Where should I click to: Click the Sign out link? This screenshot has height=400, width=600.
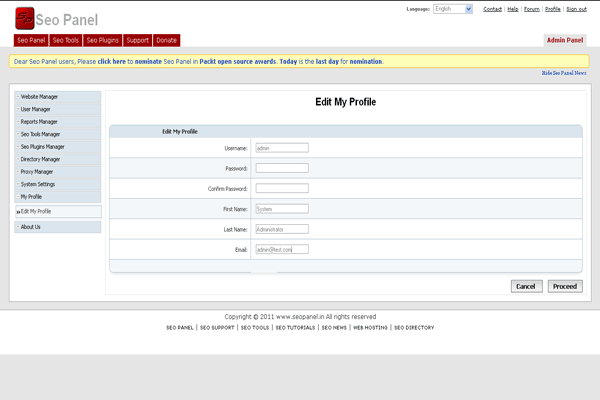pos(576,9)
